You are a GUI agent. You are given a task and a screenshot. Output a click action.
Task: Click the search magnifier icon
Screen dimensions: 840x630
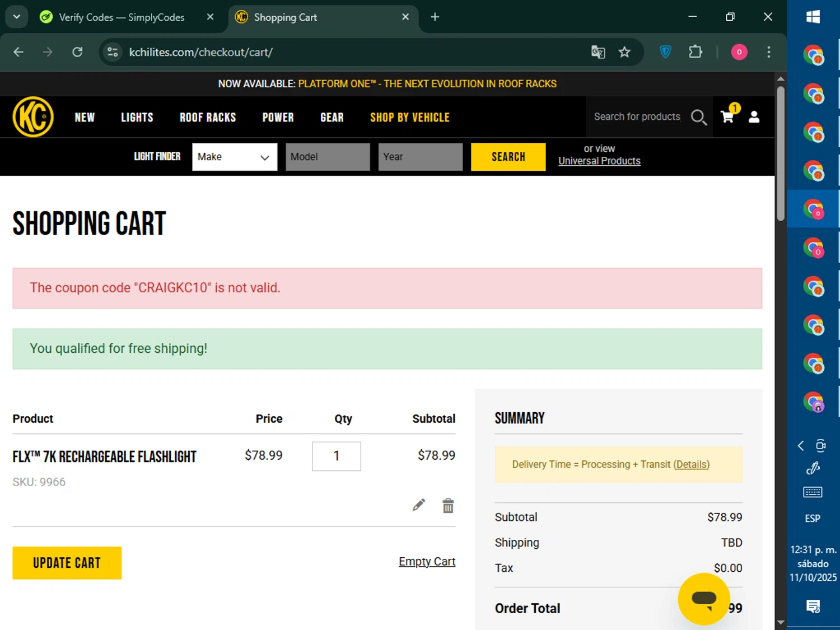(698, 117)
